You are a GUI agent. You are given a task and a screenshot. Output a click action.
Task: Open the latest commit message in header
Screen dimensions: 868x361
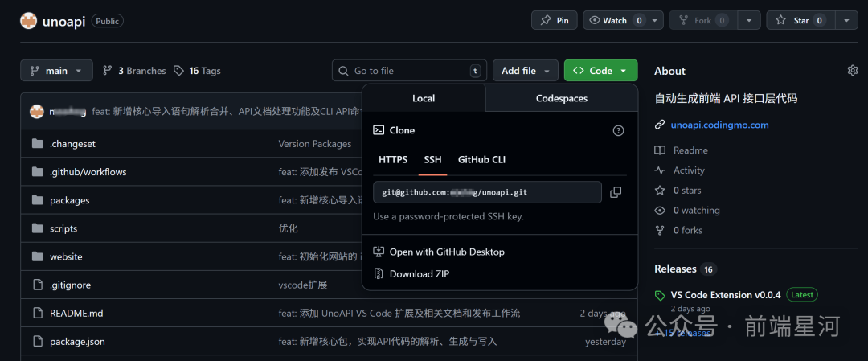(227, 111)
